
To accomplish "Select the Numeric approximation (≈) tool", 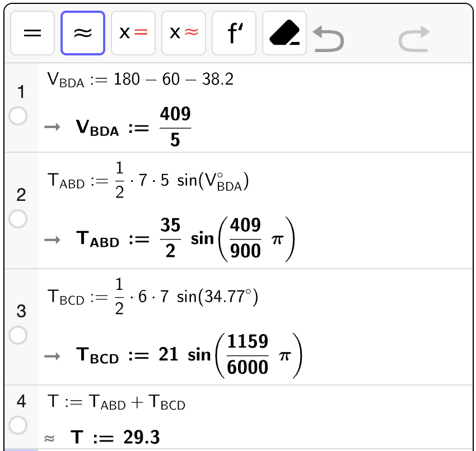I will [x=83, y=33].
